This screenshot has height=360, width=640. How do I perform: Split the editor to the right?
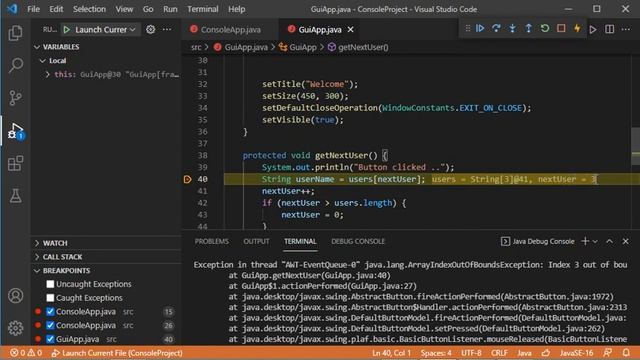(x=609, y=29)
